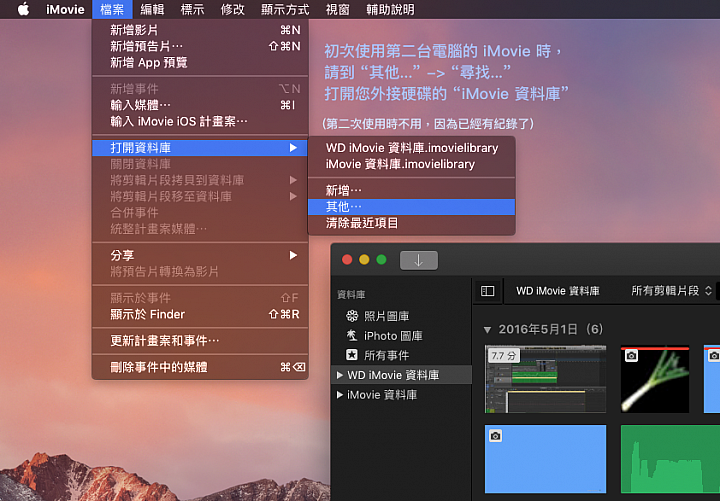Viewport: 720px width, 501px height.
Task: Click the all-events star icon
Action: point(352,355)
